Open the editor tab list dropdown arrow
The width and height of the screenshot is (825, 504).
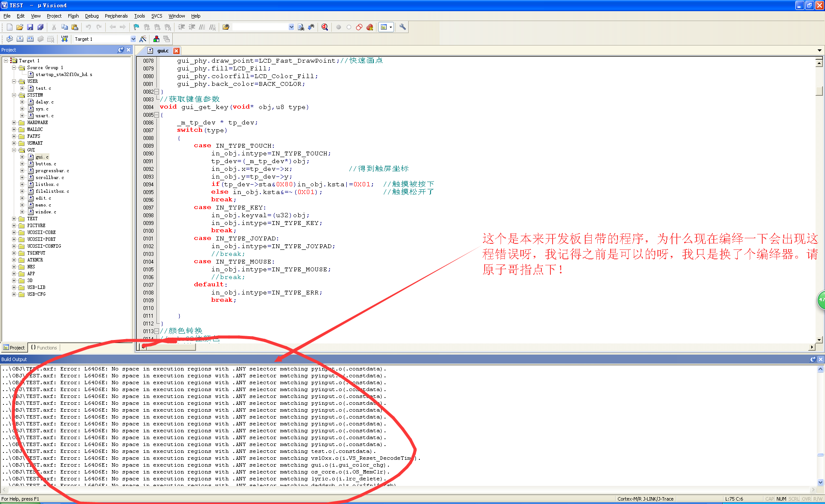click(819, 50)
